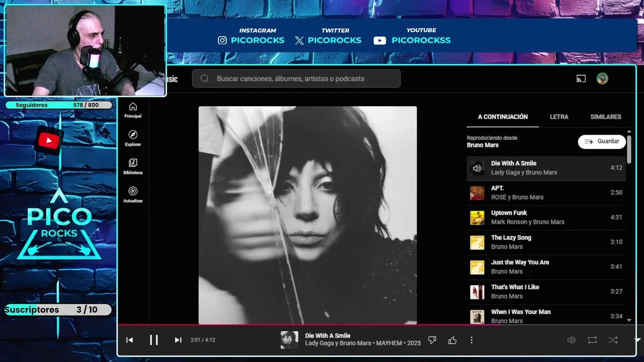
Task: Click the queue scrollbar down arrow
Action: tap(629, 320)
